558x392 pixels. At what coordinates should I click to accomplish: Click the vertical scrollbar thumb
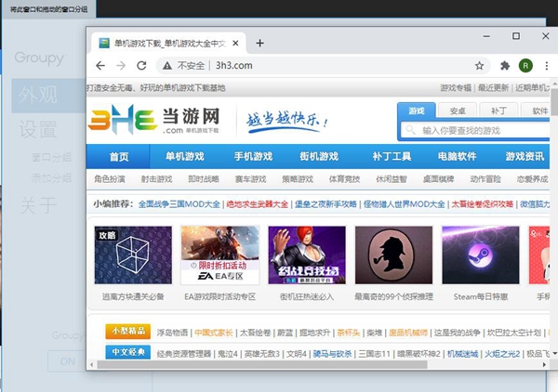(554, 103)
